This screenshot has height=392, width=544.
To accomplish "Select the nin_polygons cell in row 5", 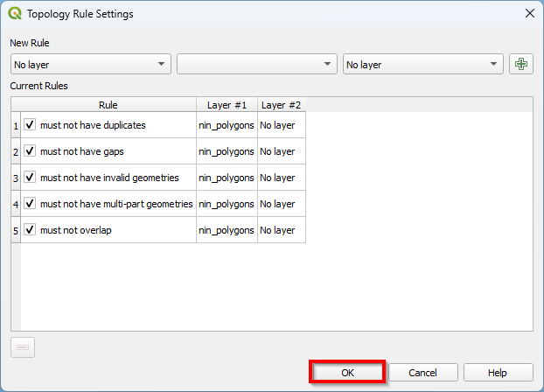I will point(227,230).
